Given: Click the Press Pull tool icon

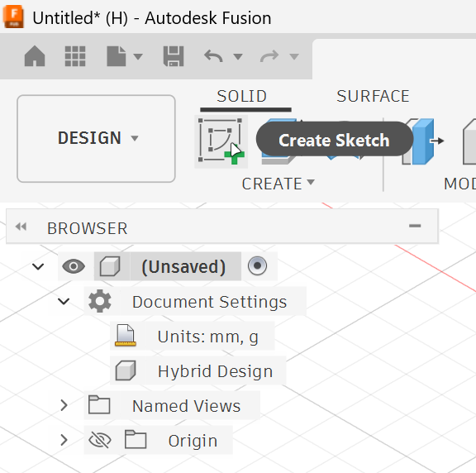Looking at the screenshot, I should point(422,141).
